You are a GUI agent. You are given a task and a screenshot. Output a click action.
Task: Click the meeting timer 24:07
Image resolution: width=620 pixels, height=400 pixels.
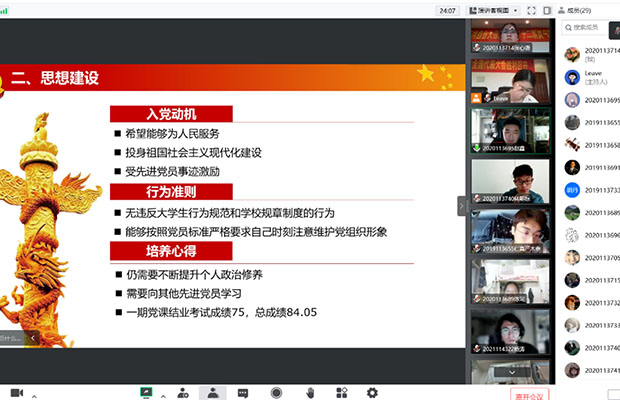(447, 10)
